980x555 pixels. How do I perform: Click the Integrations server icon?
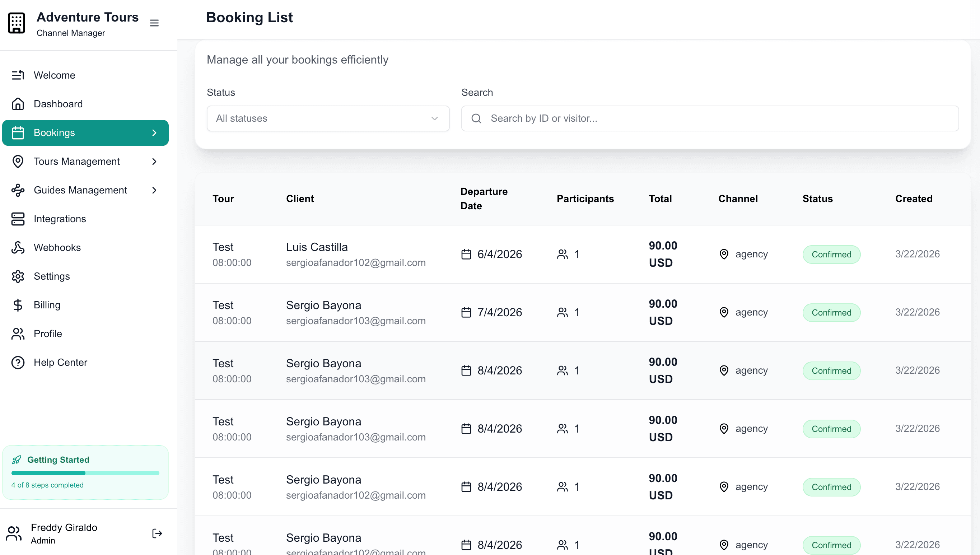pos(18,219)
